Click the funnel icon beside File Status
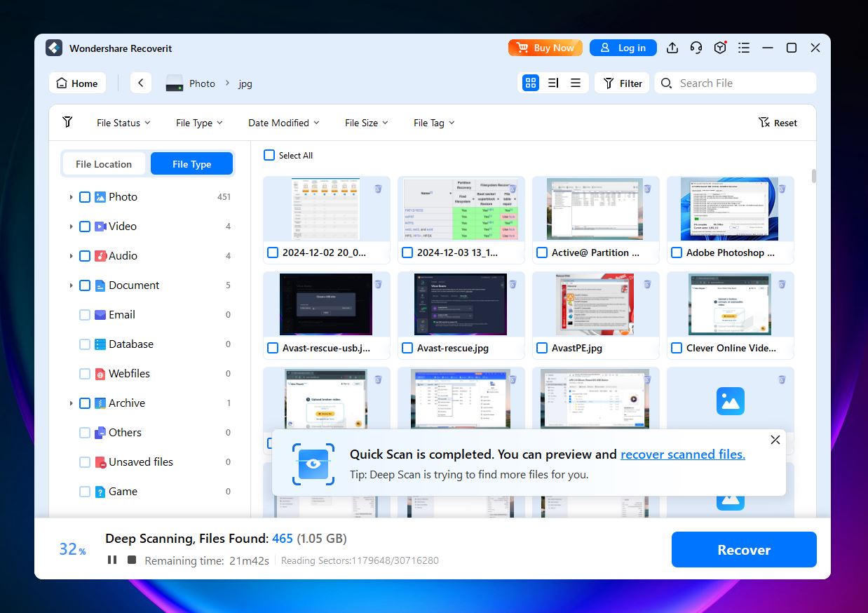 (67, 122)
